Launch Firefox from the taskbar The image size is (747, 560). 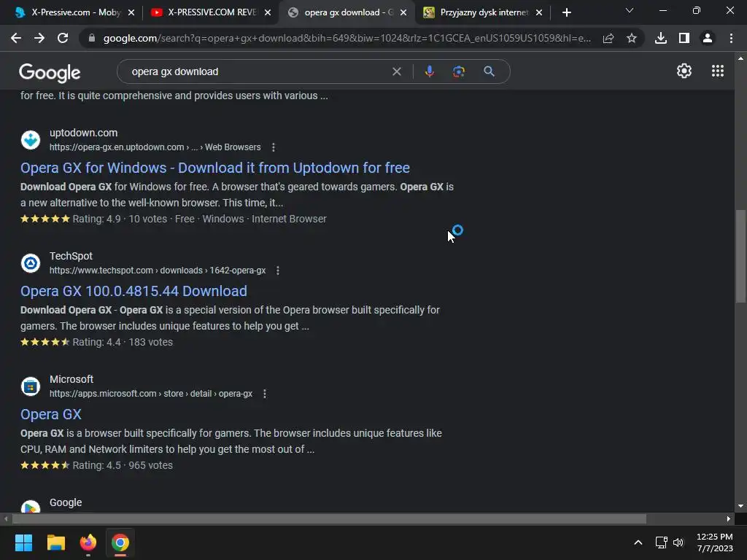pyautogui.click(x=88, y=542)
